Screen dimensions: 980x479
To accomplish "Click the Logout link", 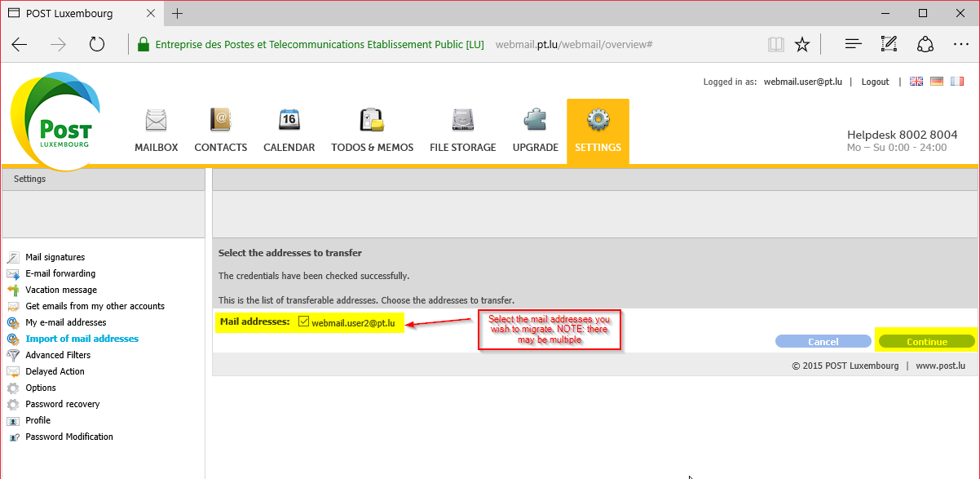I will click(x=876, y=82).
